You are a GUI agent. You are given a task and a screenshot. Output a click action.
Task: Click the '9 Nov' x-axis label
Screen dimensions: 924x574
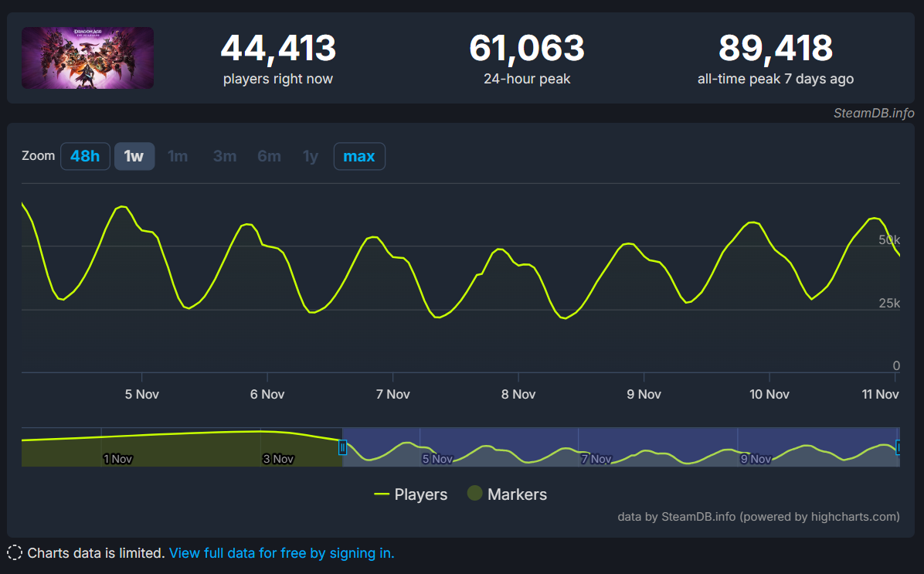(x=644, y=394)
